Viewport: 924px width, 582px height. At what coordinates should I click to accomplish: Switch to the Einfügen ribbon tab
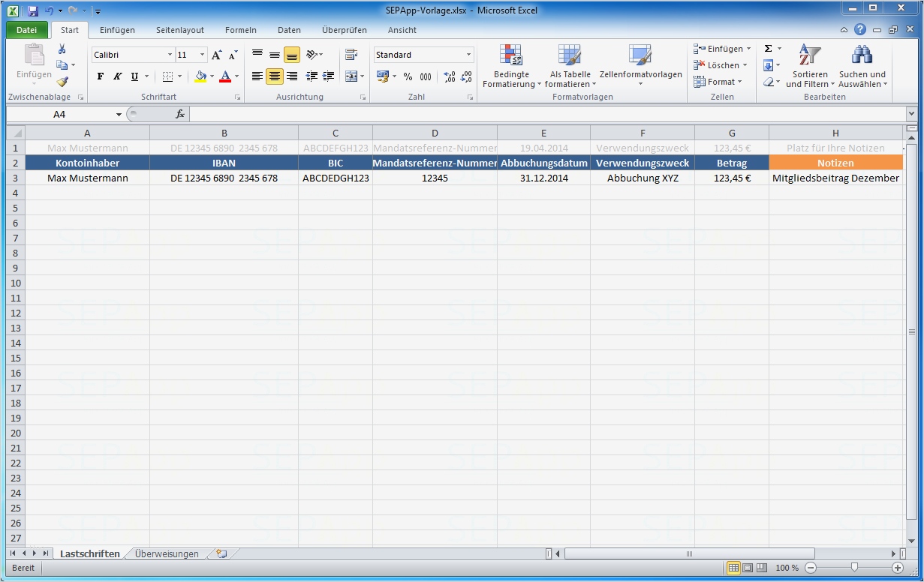pyautogui.click(x=117, y=30)
